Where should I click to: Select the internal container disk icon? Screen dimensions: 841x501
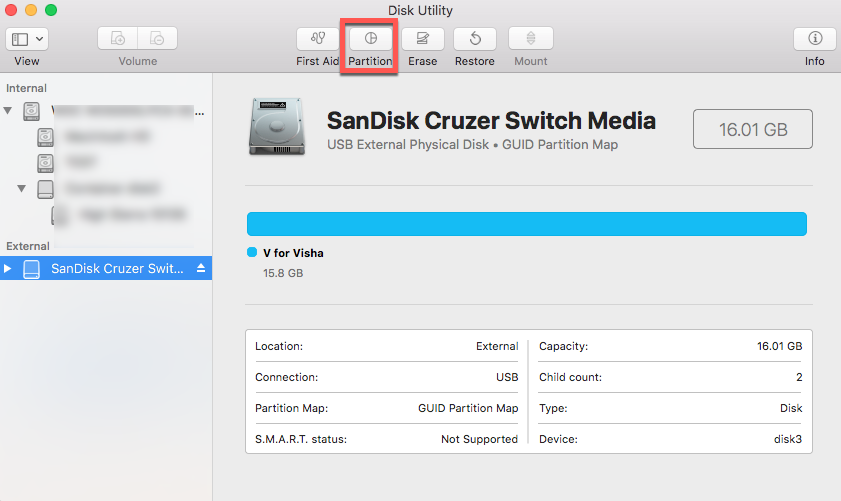(x=46, y=189)
